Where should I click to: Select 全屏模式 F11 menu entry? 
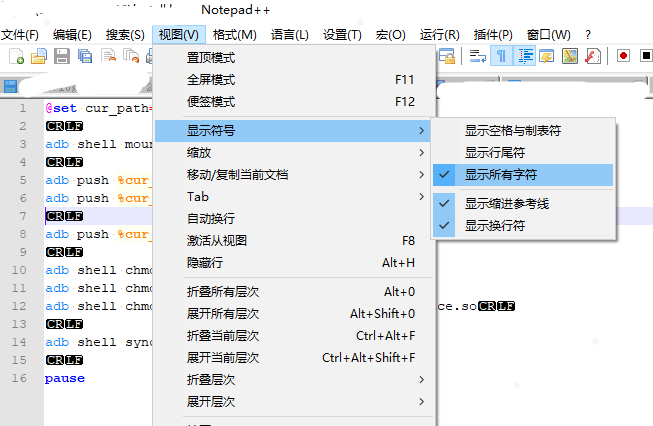point(294,80)
